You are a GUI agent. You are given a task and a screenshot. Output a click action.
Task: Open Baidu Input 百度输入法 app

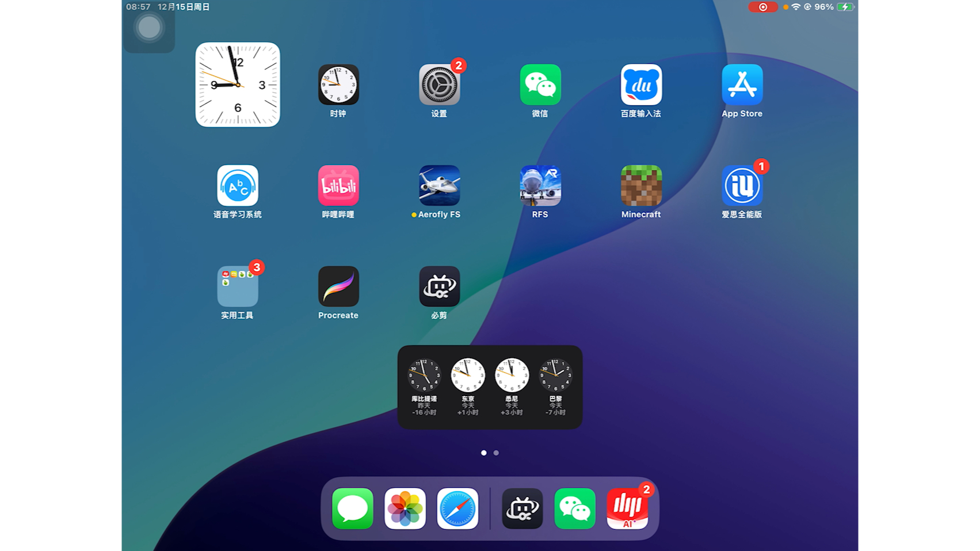pos(641,85)
